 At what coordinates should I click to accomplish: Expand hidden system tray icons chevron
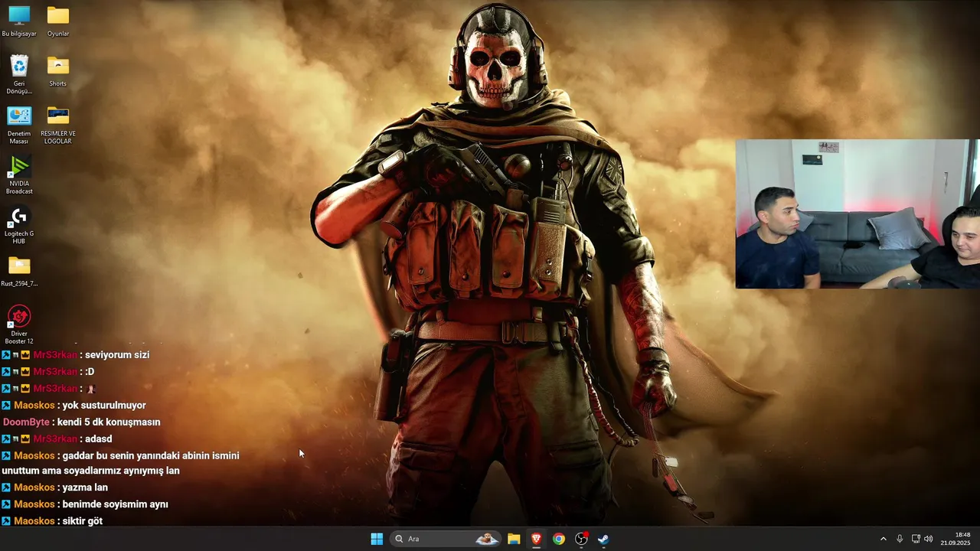[883, 539]
